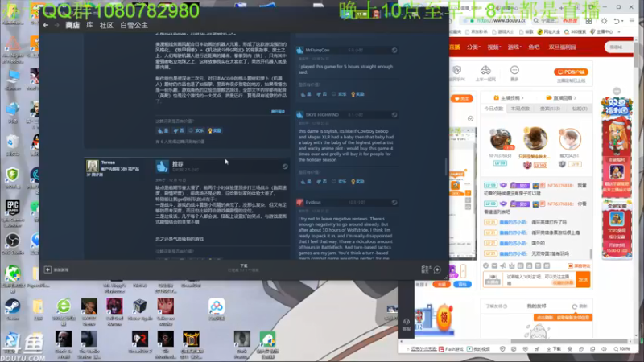The height and width of the screenshot is (362, 644).
Task: Open reviewer SKYE HIGHWIND's profile name
Action: click(322, 115)
